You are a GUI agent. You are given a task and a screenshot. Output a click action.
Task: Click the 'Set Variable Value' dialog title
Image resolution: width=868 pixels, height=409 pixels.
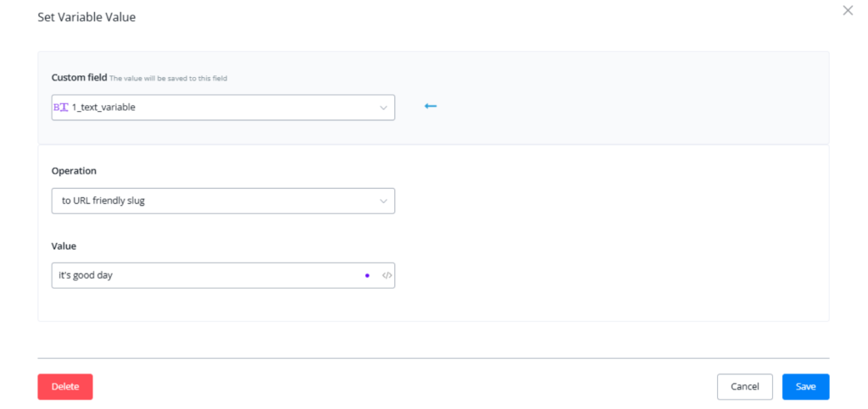[86, 17]
